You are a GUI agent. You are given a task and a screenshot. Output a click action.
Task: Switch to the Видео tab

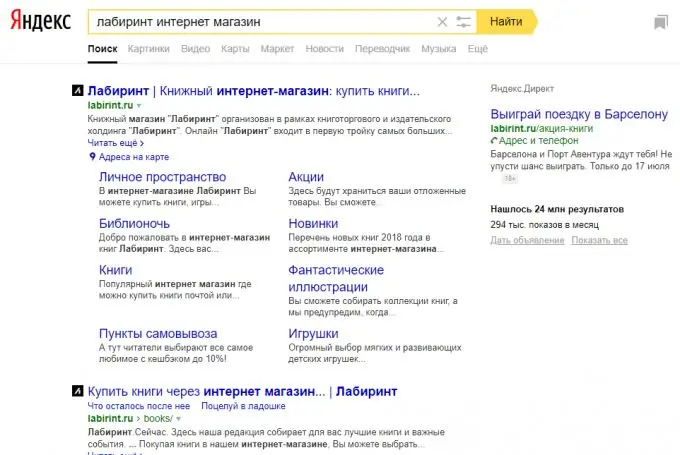tap(195, 49)
